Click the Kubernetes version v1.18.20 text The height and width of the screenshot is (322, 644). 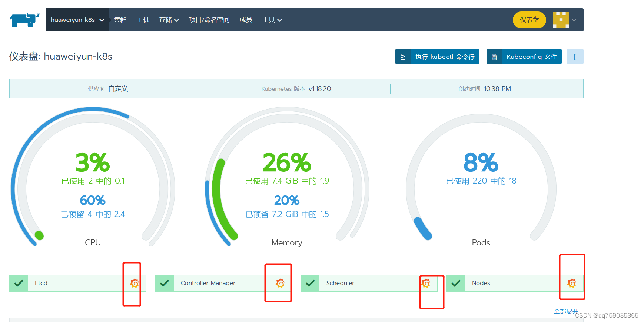(296, 89)
